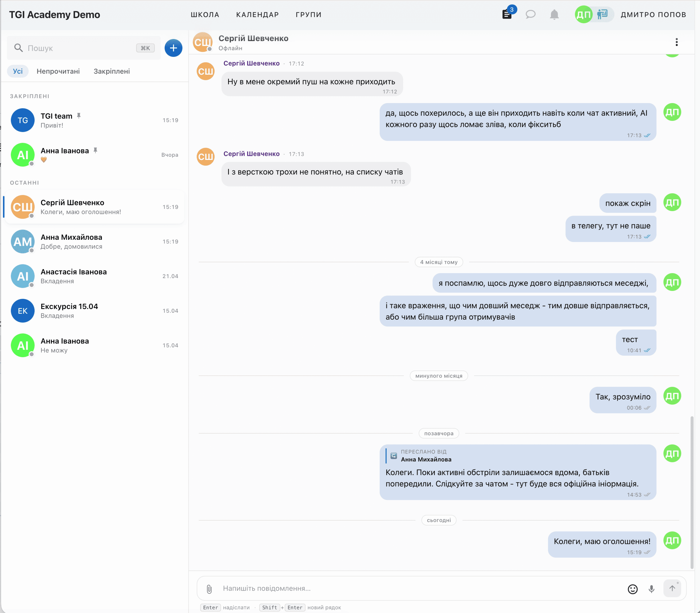Screen dimensions: 700x613
Task: Click the TG avatar of TGI team
Action: click(x=23, y=120)
